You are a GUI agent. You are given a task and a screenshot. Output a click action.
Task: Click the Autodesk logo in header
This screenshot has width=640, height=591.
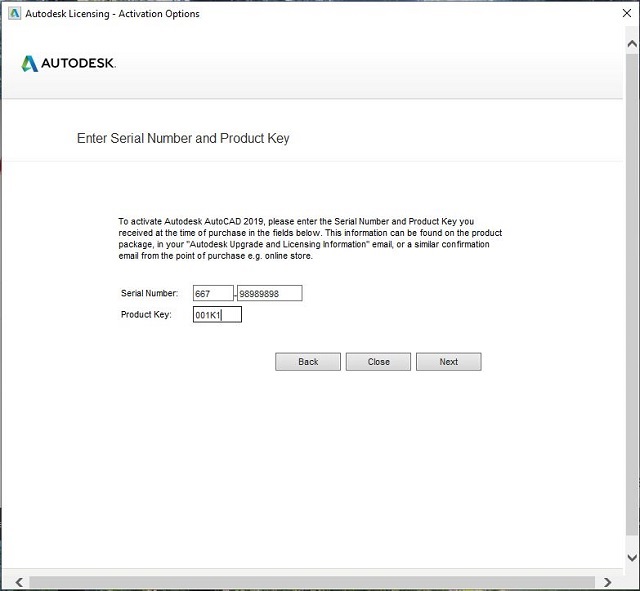click(69, 64)
